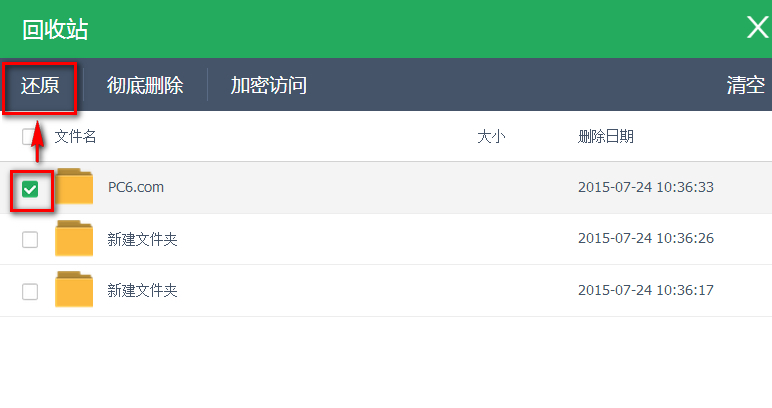The width and height of the screenshot is (772, 408).
Task: Sort by the 删除日期 column header
Action: click(606, 137)
